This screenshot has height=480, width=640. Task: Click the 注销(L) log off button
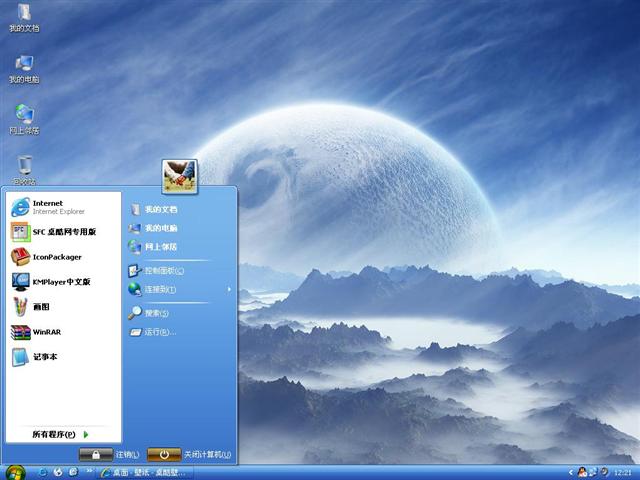[110, 454]
